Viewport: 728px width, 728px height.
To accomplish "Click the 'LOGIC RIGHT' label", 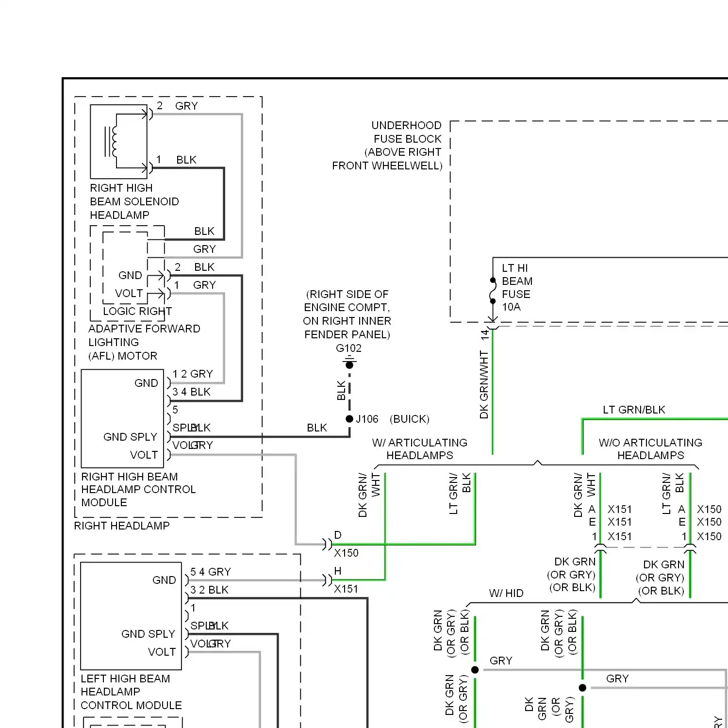I will 137,311.
